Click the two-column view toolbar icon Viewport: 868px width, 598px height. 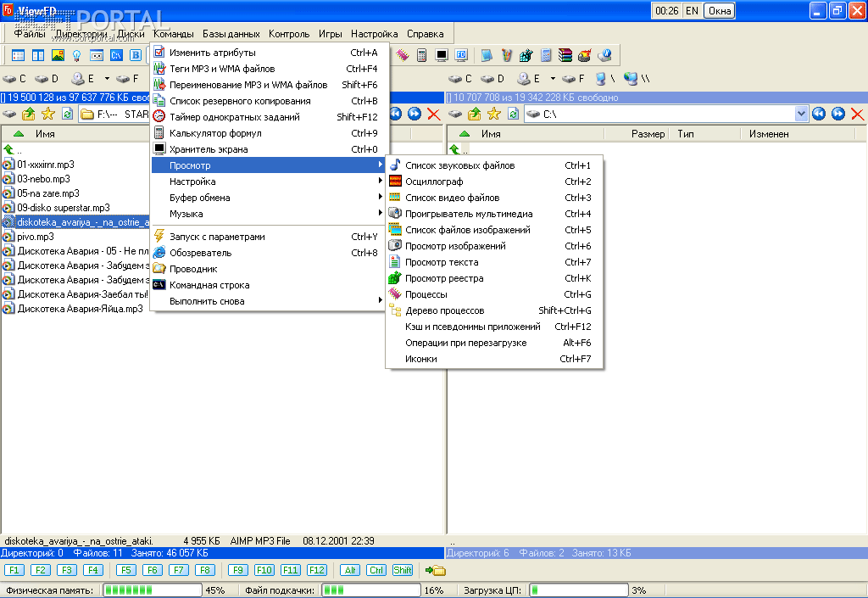(x=38, y=55)
